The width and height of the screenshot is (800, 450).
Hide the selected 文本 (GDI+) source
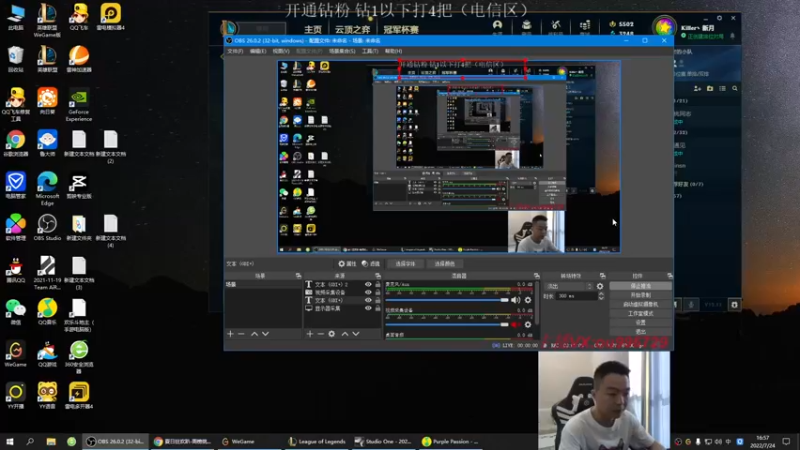click(368, 301)
